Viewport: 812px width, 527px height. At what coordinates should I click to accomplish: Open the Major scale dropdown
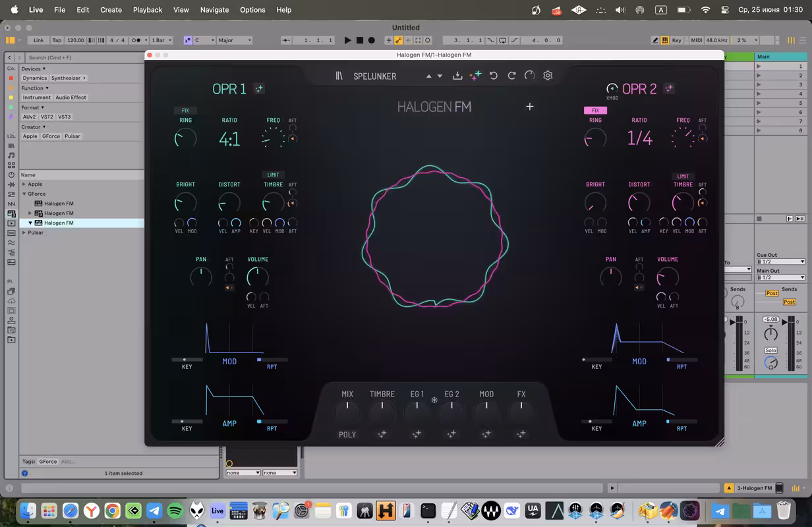click(x=235, y=40)
